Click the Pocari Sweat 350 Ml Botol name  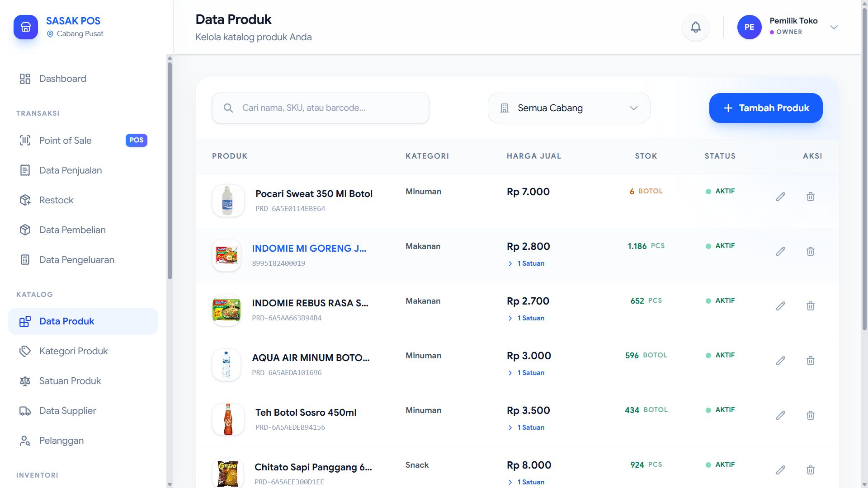coord(314,194)
